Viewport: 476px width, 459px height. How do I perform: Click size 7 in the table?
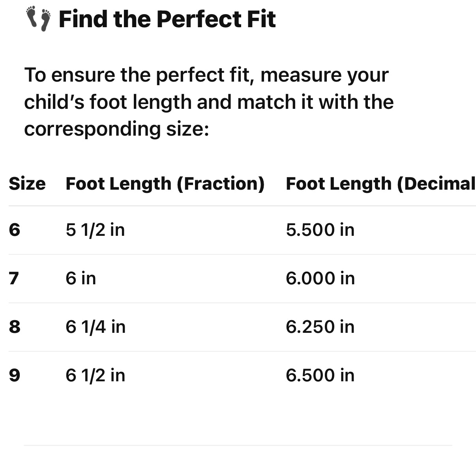[x=14, y=278]
